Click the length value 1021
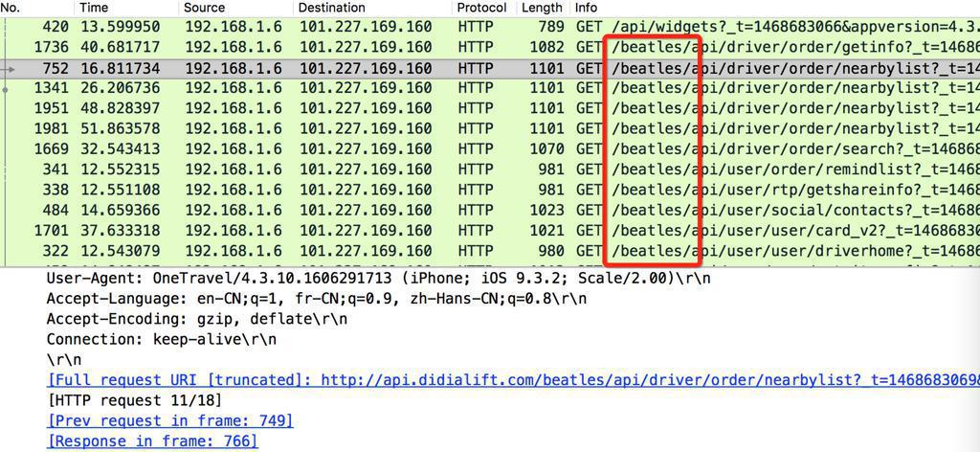This screenshot has width=980, height=452. 545,231
